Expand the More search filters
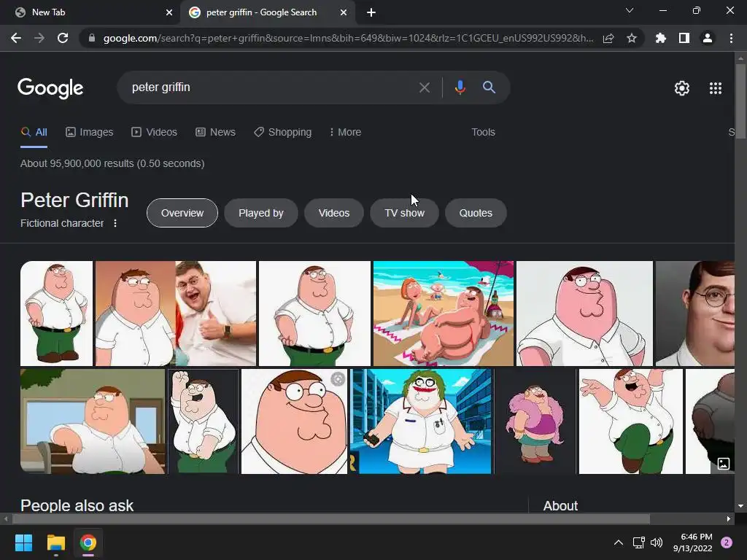 (x=345, y=132)
